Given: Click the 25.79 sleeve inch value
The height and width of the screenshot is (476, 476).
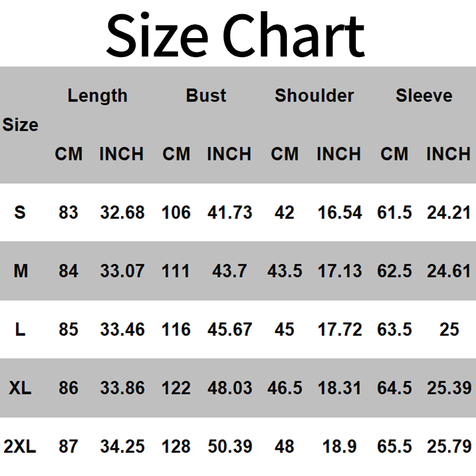Looking at the screenshot, I should [x=449, y=446].
